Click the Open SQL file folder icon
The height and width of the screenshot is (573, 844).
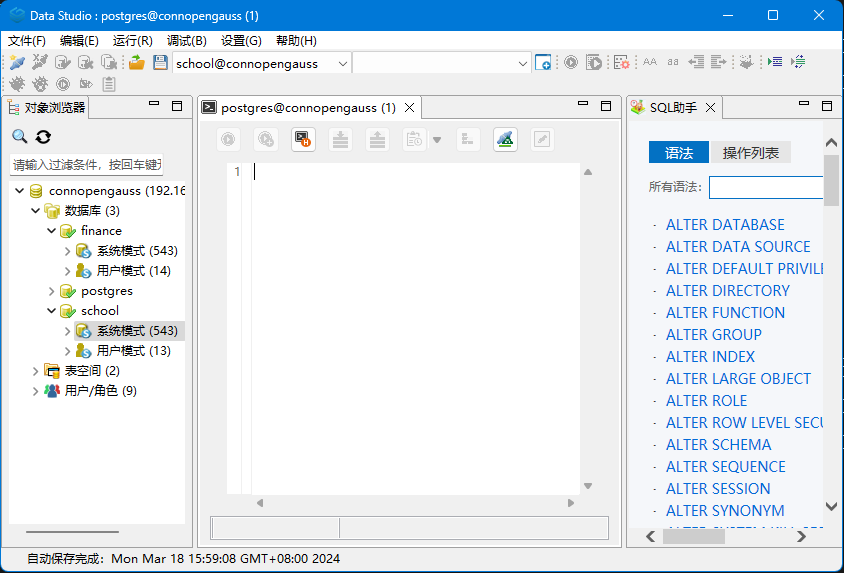coord(137,62)
